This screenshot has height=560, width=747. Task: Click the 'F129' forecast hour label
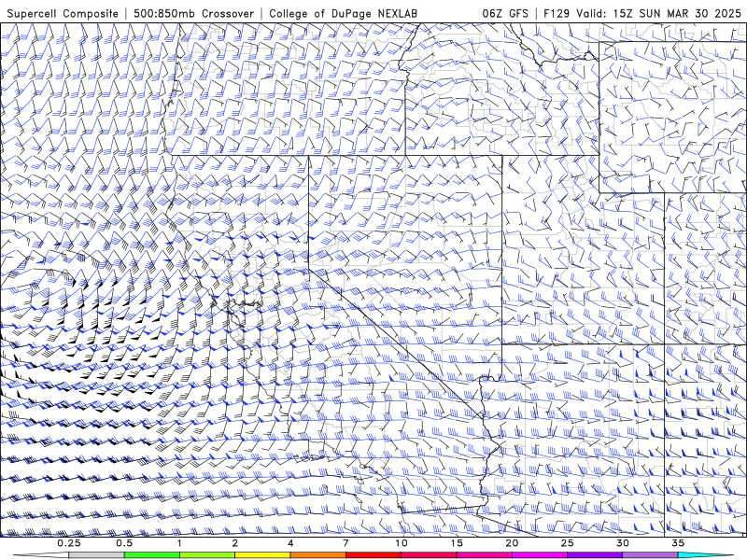pyautogui.click(x=557, y=14)
